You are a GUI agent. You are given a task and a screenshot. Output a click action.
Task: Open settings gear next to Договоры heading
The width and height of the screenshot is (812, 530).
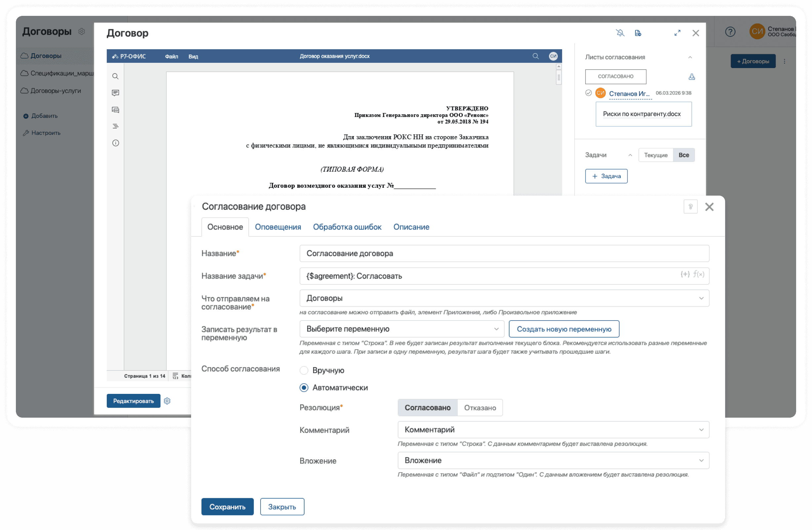[82, 31]
